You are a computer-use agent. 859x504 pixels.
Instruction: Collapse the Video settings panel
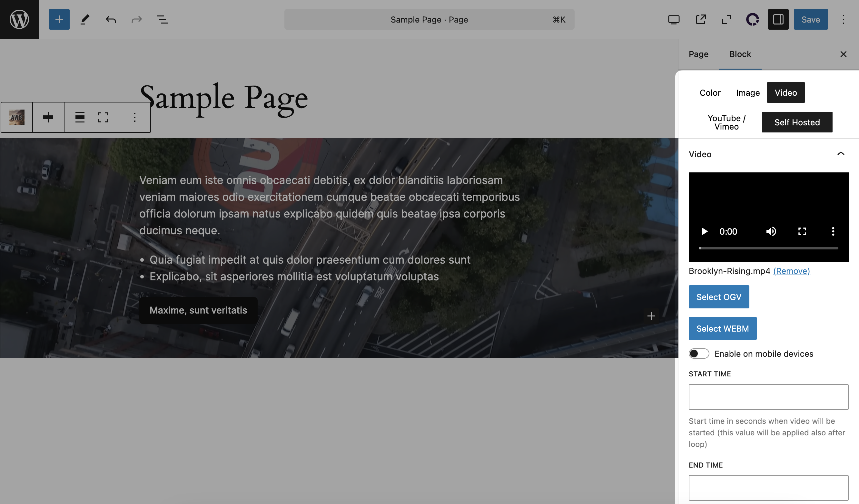point(841,154)
